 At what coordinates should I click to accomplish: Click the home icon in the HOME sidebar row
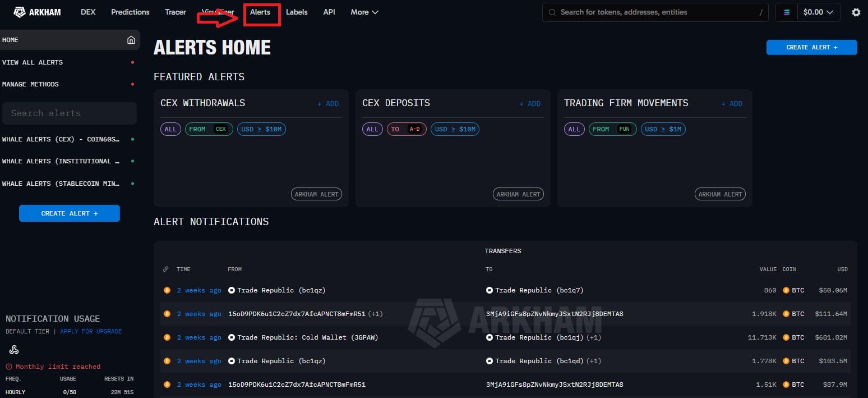(131, 40)
